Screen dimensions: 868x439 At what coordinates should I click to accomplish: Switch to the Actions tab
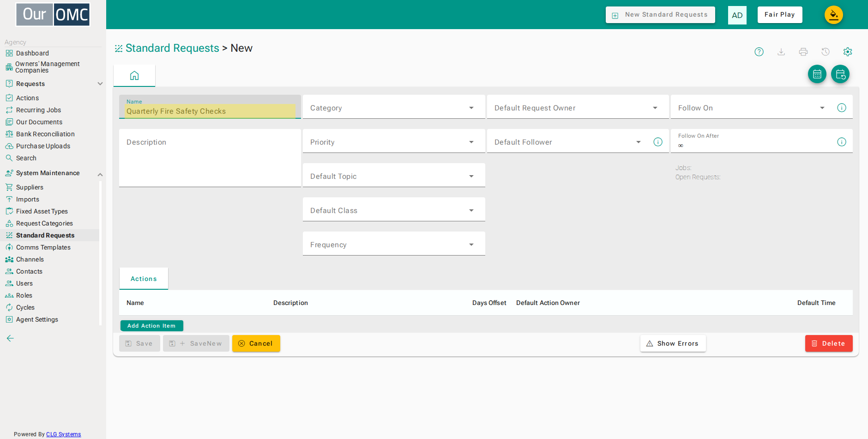point(144,279)
